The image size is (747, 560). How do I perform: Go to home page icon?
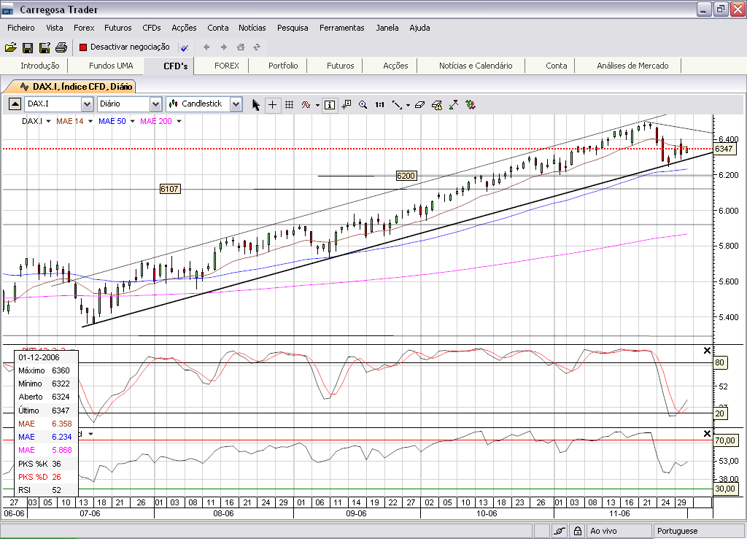pos(241,47)
